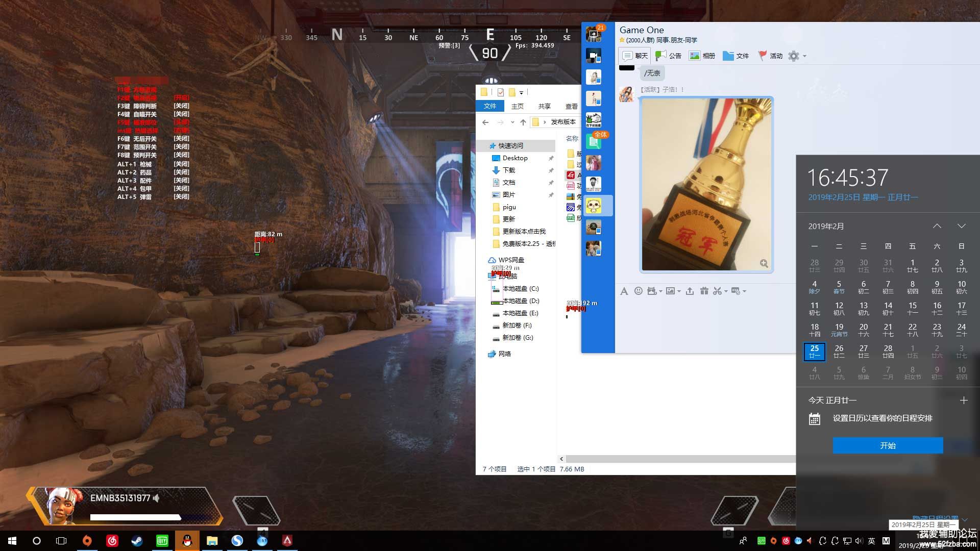
Task: Click the blue 开始 calendar button
Action: pyautogui.click(x=888, y=445)
